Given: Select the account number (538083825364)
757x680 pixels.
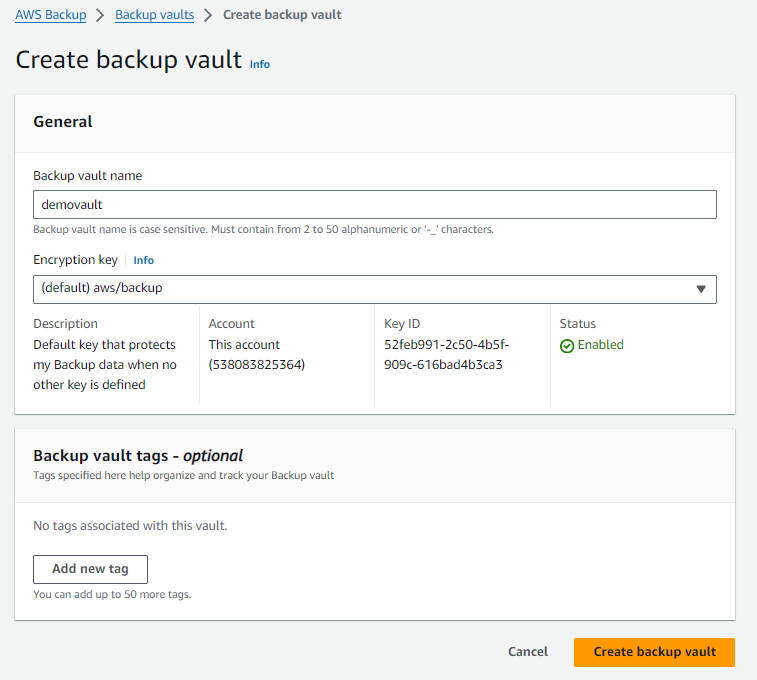Looking at the screenshot, I should click(x=257, y=364).
